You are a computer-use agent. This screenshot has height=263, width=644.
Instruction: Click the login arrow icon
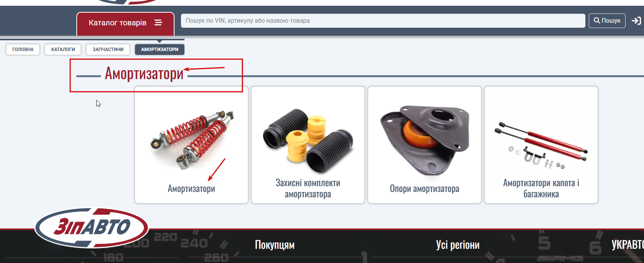click(x=636, y=21)
